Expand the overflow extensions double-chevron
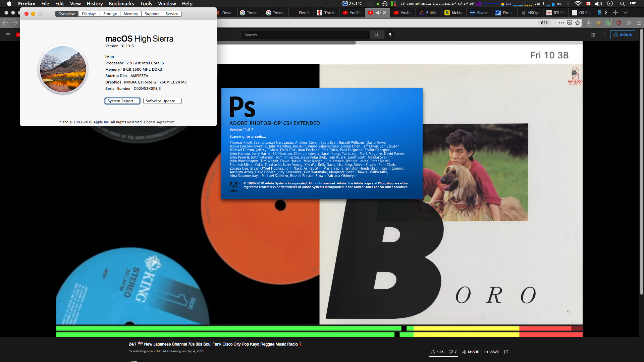644x362 pixels. 629,23
